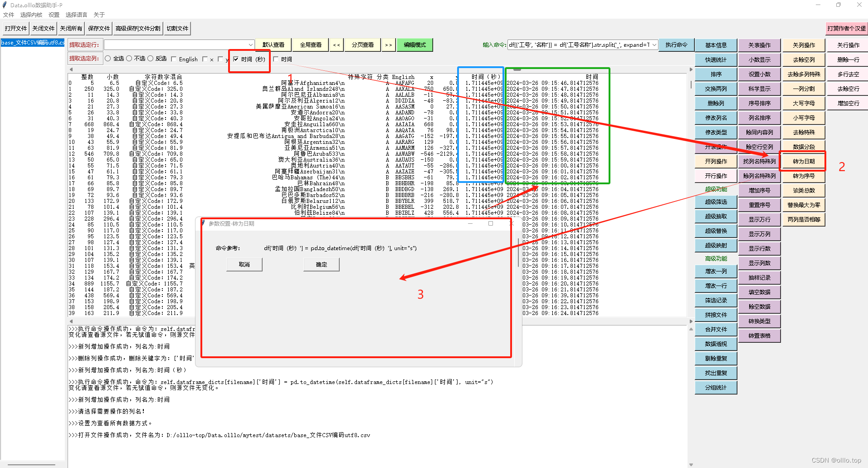Viewport: 868px width, 468px height.
Task: Click the feather icon in the 转为日期 dialog title
Action: click(x=204, y=223)
